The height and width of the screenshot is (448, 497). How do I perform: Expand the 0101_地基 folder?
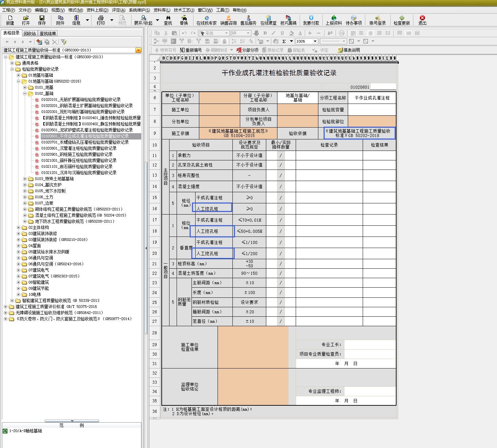[x=25, y=87]
